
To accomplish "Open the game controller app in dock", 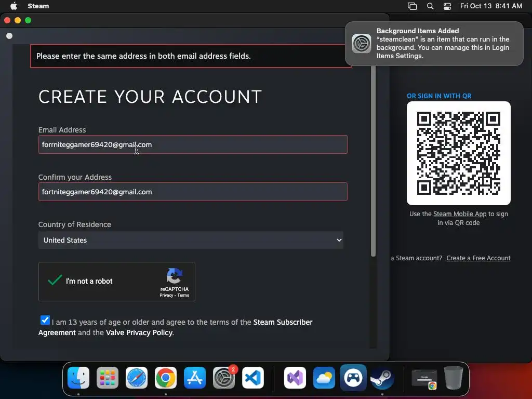I will coord(353,378).
